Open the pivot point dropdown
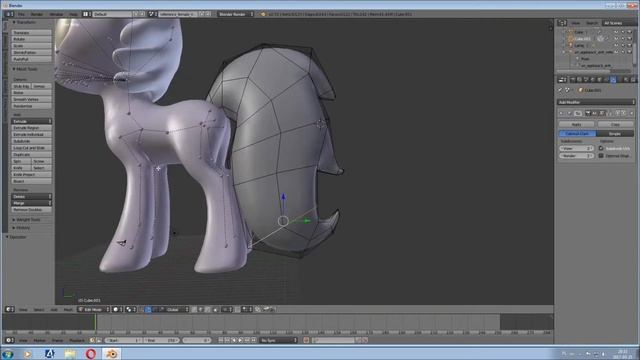Image resolution: width=640 pixels, height=360 pixels. coord(131,309)
